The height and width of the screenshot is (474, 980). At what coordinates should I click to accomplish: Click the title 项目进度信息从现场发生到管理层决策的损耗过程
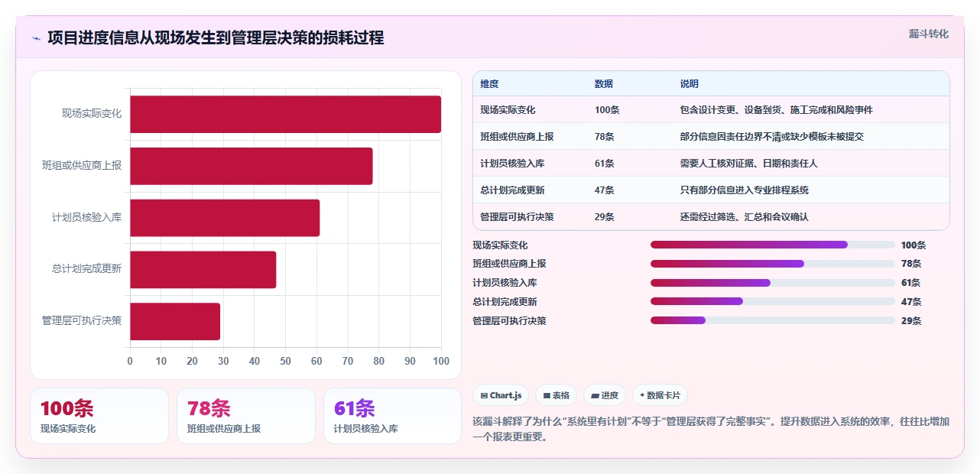tap(216, 38)
